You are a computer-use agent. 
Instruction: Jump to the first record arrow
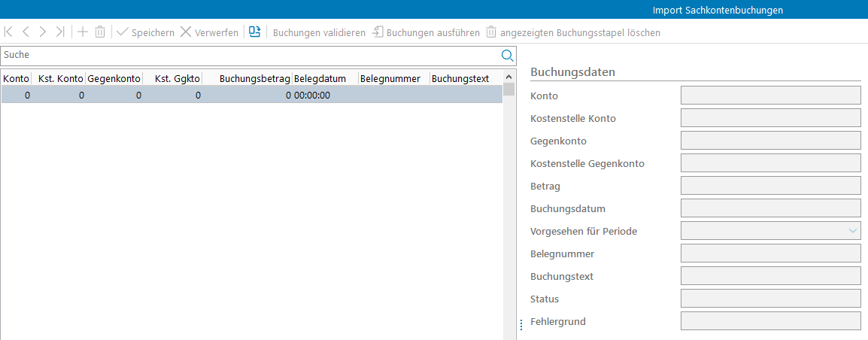[x=8, y=32]
